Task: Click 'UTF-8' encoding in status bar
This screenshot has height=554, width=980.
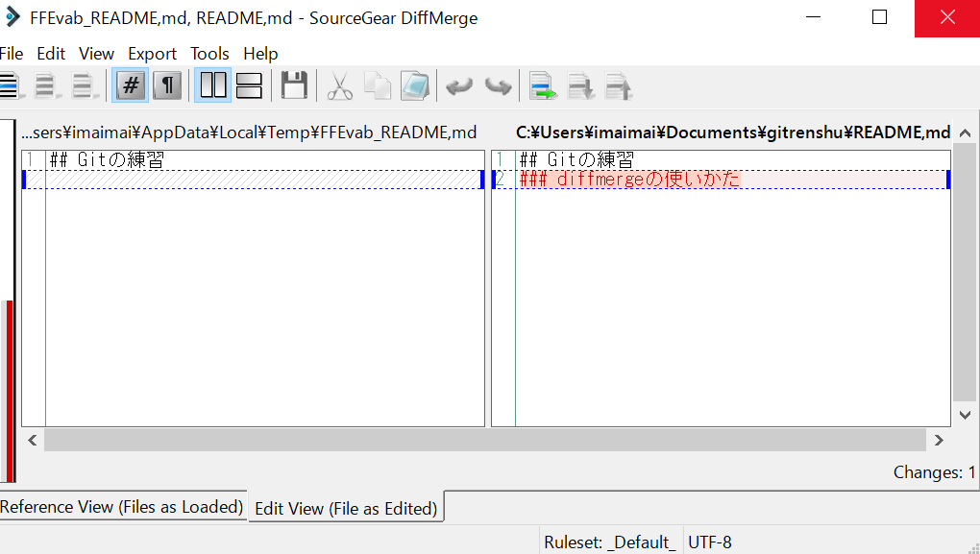Action: click(710, 542)
